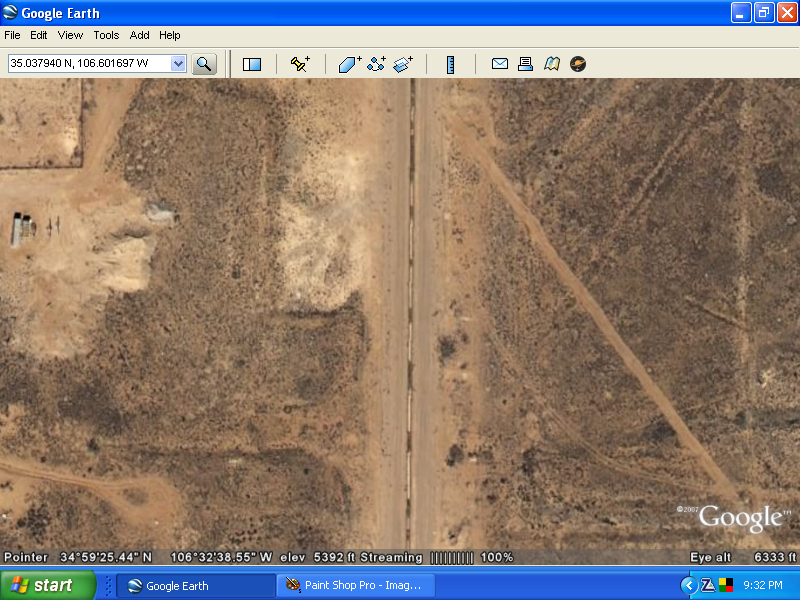Click the colored squares tray icon
The height and width of the screenshot is (600, 800).
pos(726,585)
